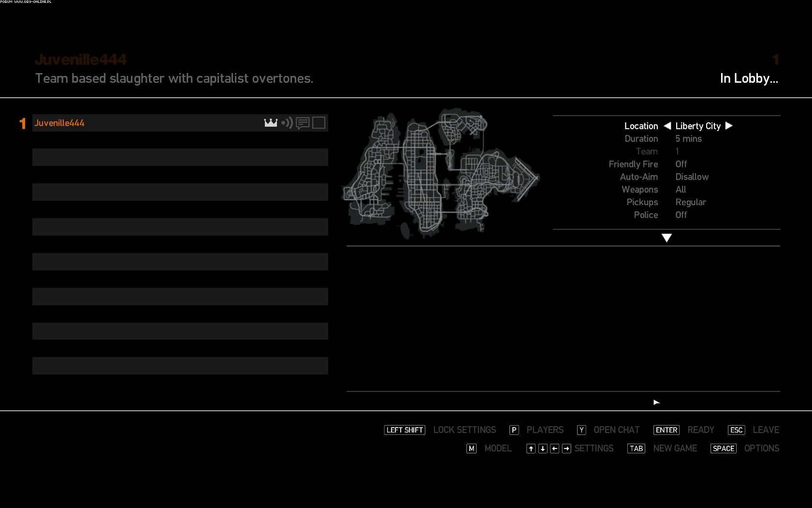Click the crown host icon for Juvenille444
This screenshot has height=508, width=812.
pos(271,123)
